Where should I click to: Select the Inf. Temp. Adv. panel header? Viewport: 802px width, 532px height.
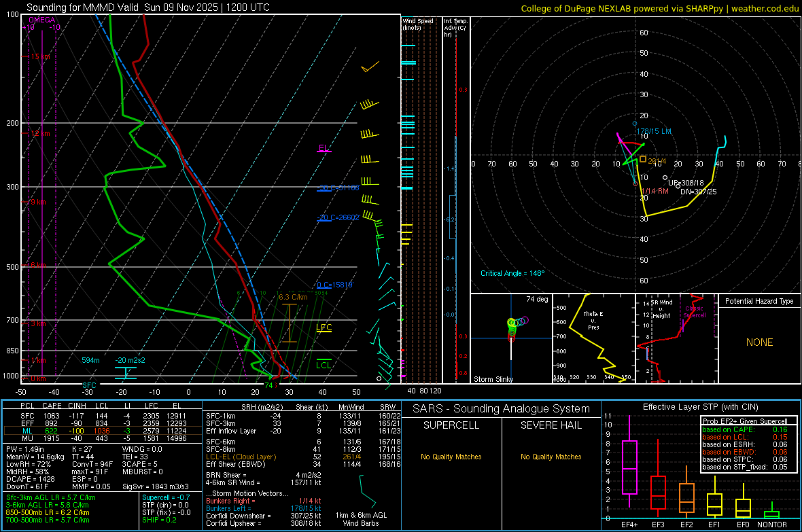tap(455, 28)
